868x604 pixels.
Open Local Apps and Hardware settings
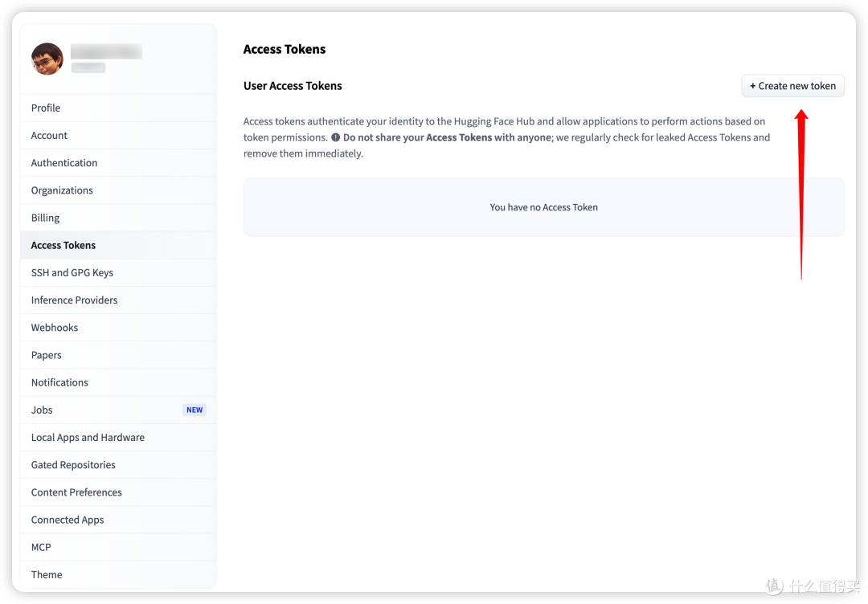point(118,438)
